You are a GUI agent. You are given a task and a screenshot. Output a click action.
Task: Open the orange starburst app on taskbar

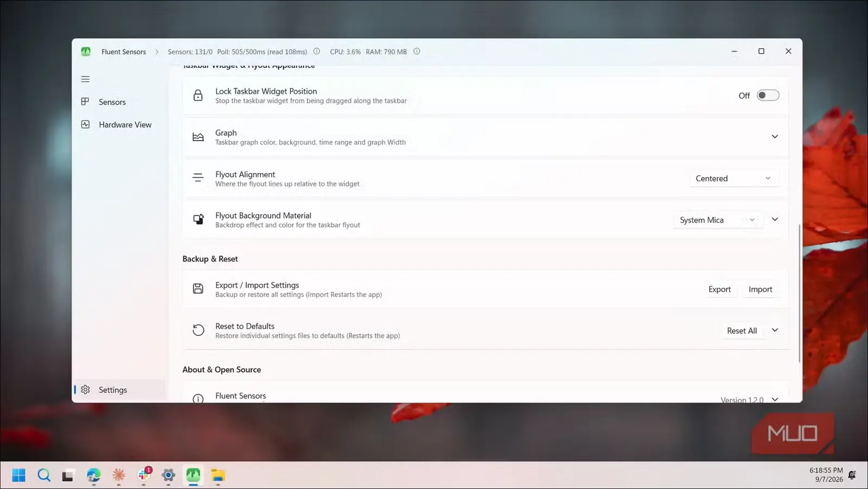pos(118,475)
